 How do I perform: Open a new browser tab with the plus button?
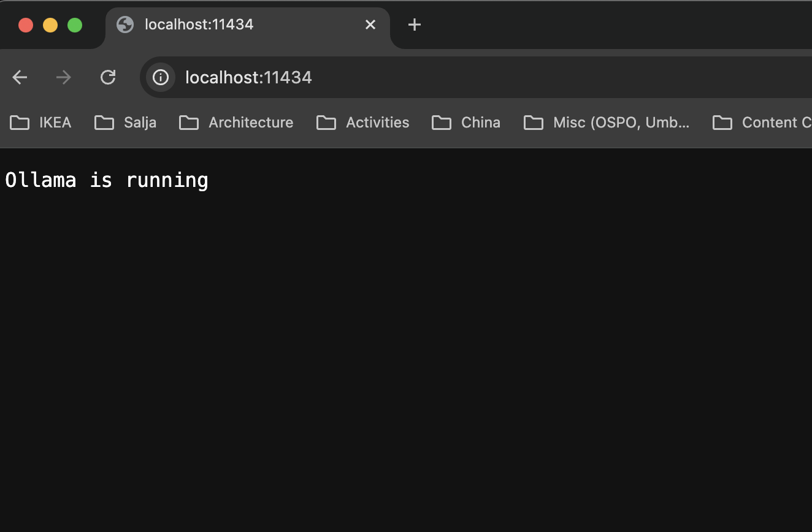point(414,25)
